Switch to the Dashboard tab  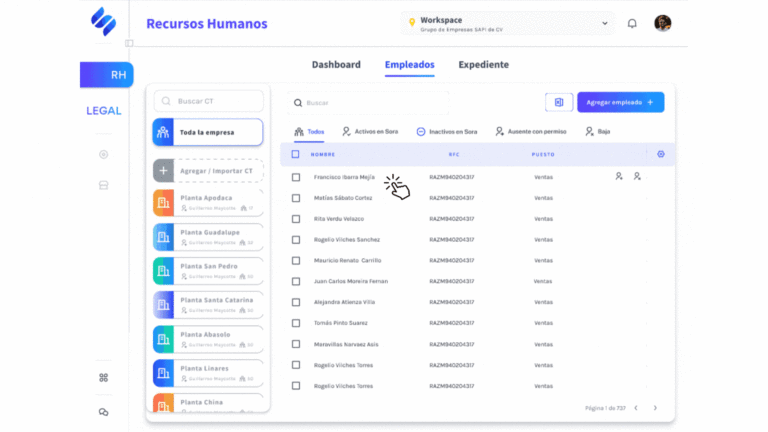click(x=336, y=65)
